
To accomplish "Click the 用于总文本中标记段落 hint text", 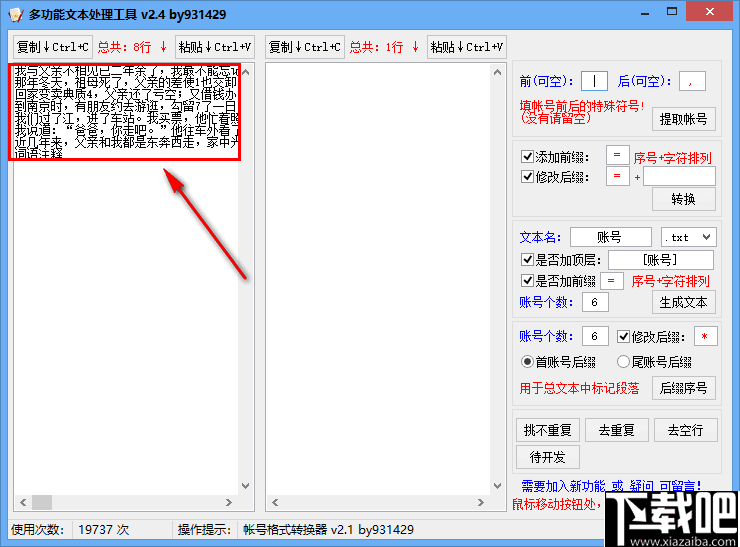I will tap(579, 388).
